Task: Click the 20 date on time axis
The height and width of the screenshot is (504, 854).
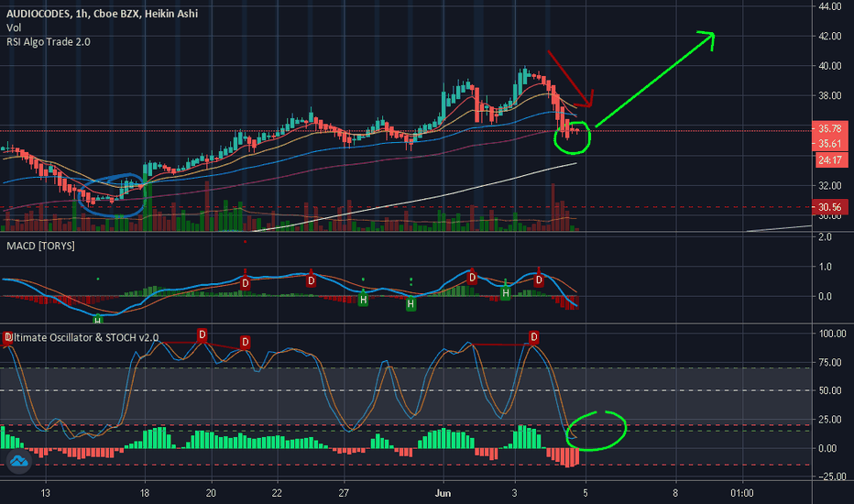Action: (x=211, y=493)
